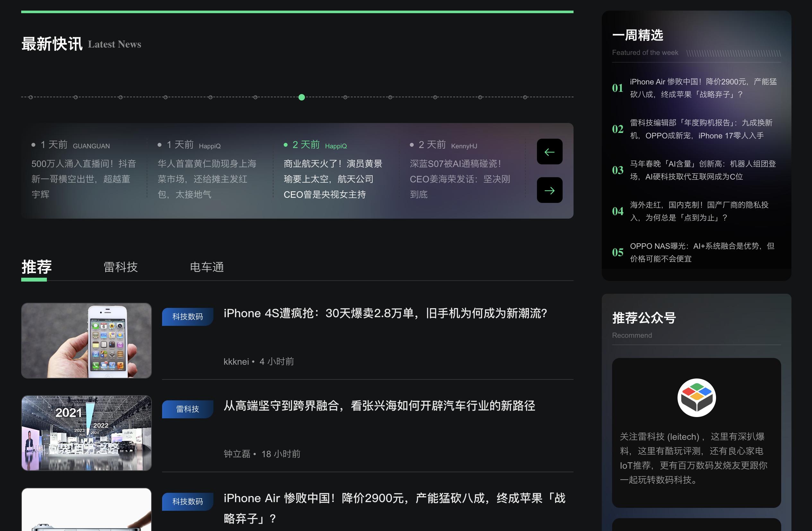Click the leitech colored logo icon

(x=696, y=397)
